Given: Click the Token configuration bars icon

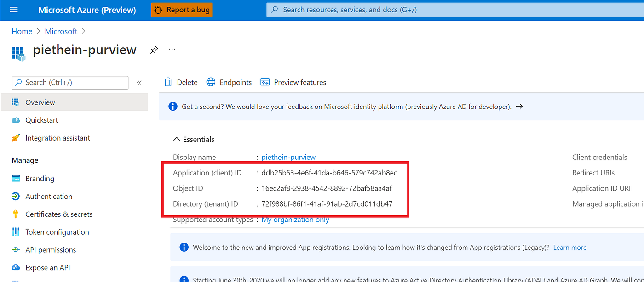Looking at the screenshot, I should [x=16, y=232].
